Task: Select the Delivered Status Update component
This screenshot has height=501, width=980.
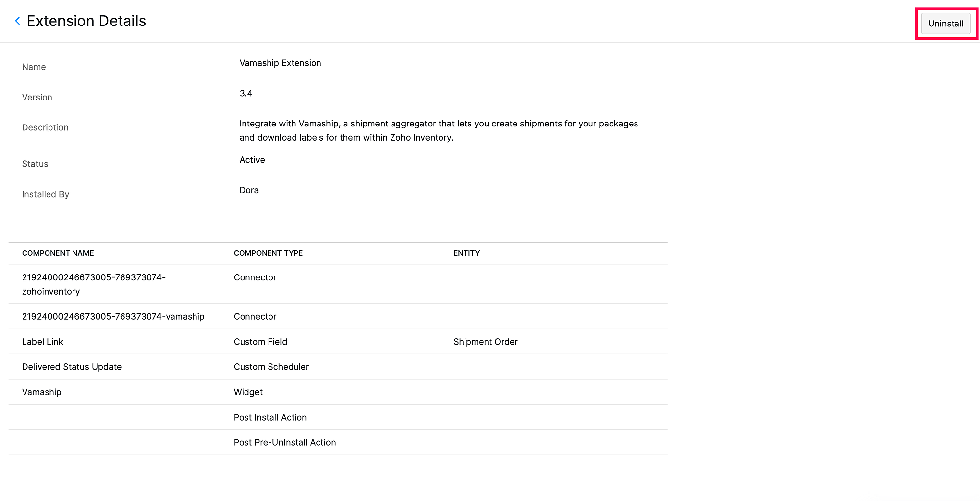Action: [72, 367]
